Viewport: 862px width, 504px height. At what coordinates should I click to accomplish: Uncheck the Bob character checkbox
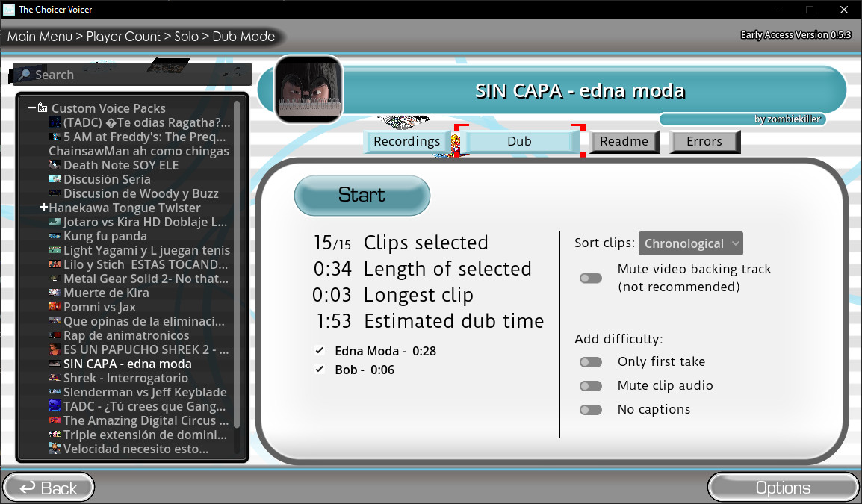click(320, 370)
